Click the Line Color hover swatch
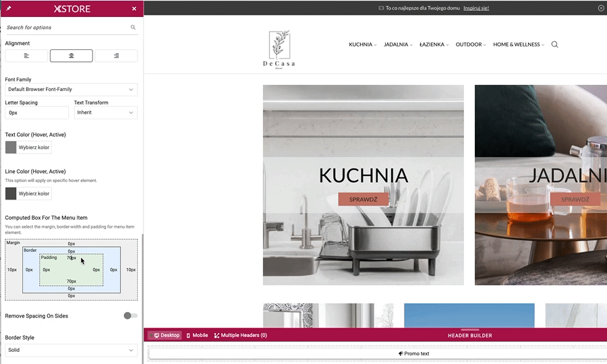The height and width of the screenshot is (364, 607). coord(11,193)
